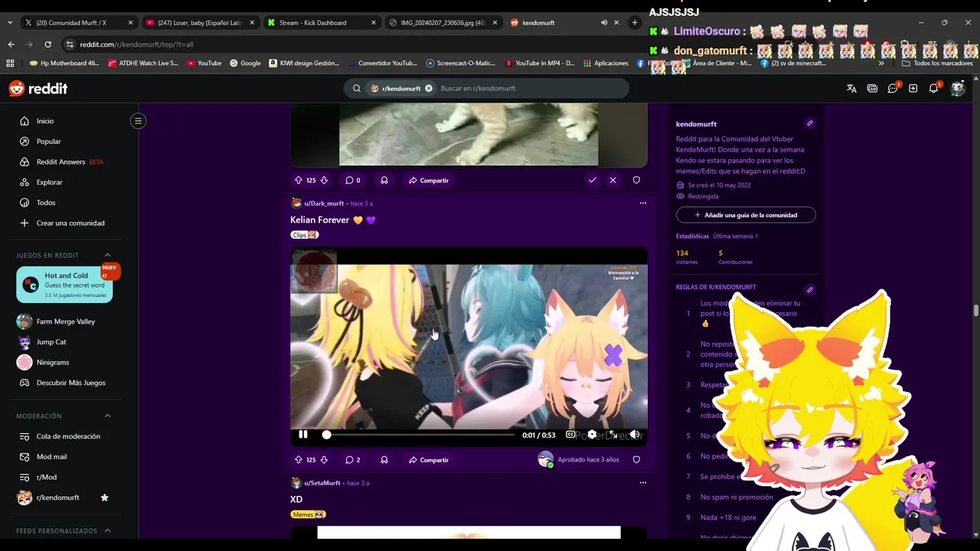Image resolution: width=980 pixels, height=551 pixels.
Task: Remove r/kendomurft filter from search box
Action: coord(429,89)
